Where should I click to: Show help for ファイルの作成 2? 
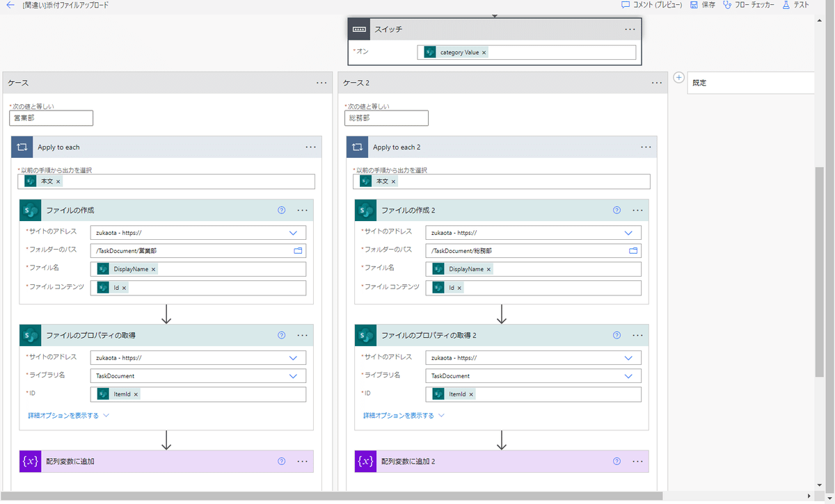tap(617, 210)
